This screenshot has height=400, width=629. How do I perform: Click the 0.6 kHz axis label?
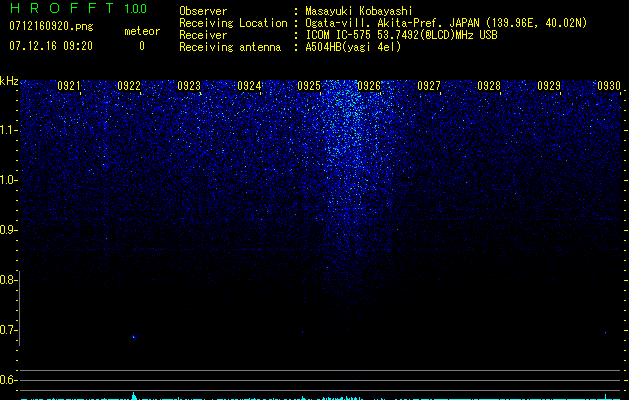pyautogui.click(x=7, y=380)
